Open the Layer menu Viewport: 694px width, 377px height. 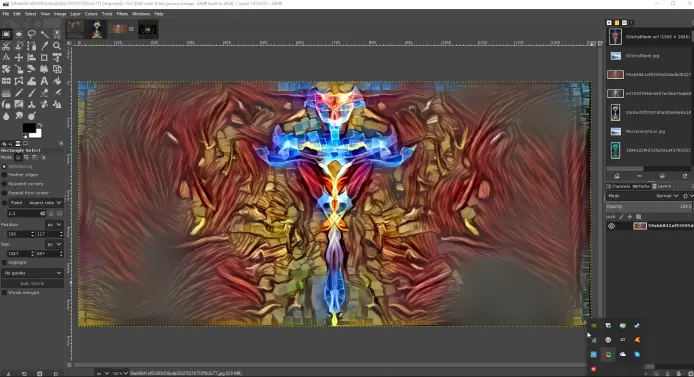click(76, 14)
